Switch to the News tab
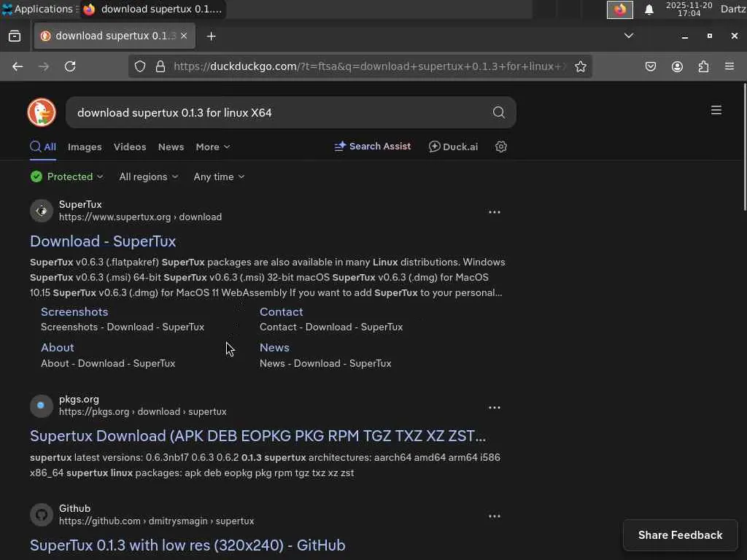747x560 pixels. click(x=171, y=147)
